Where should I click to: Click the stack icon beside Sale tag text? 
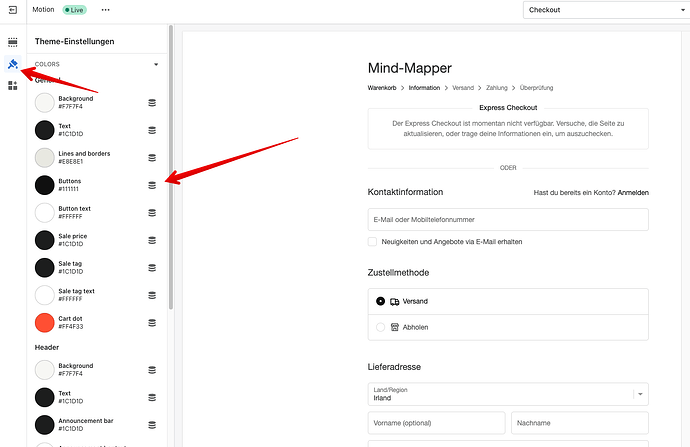pyautogui.click(x=152, y=295)
